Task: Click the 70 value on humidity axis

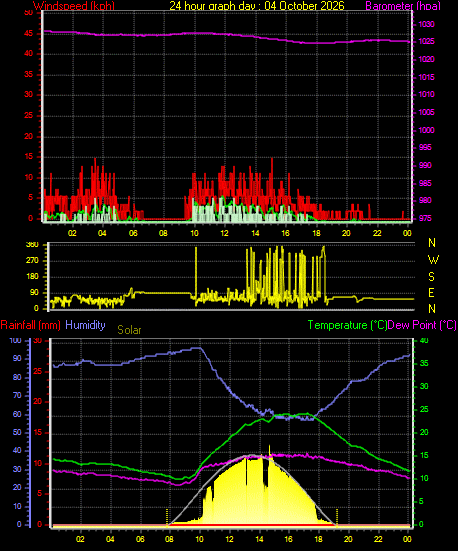Action: [17, 395]
